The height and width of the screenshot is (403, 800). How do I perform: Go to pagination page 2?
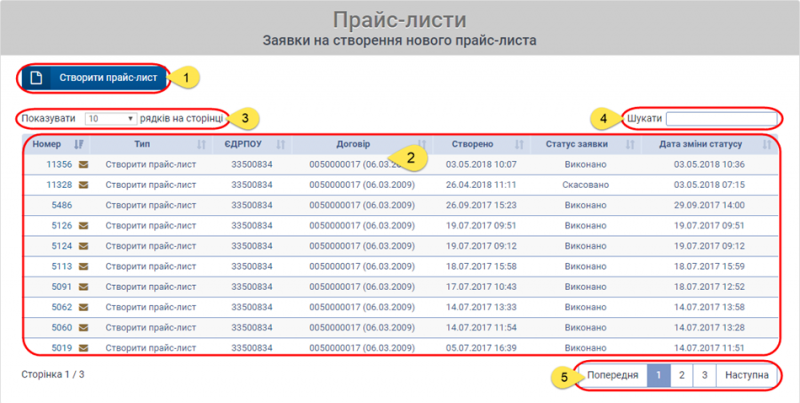point(682,375)
